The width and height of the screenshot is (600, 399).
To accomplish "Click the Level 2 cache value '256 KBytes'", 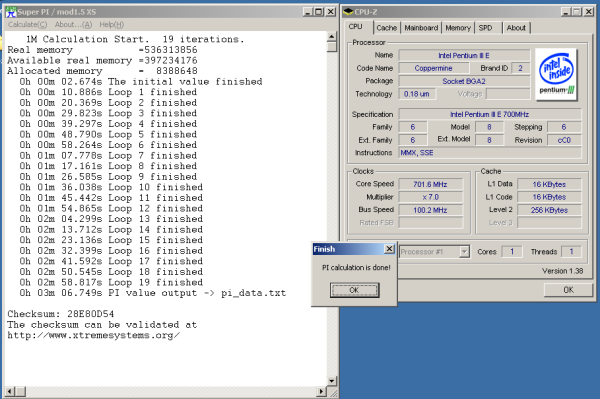I will point(549,210).
